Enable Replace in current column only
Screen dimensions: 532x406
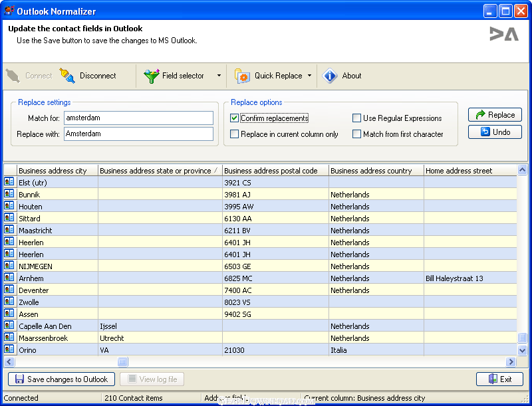(234, 134)
